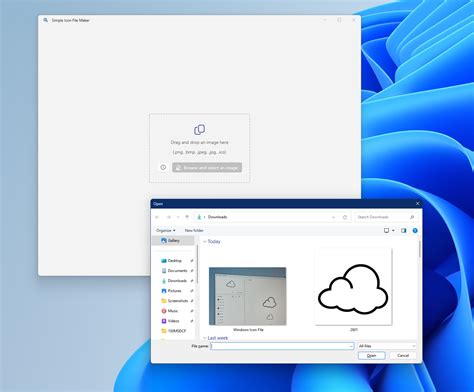Open the Organize menu
This screenshot has height=392, width=474.
pos(166,230)
